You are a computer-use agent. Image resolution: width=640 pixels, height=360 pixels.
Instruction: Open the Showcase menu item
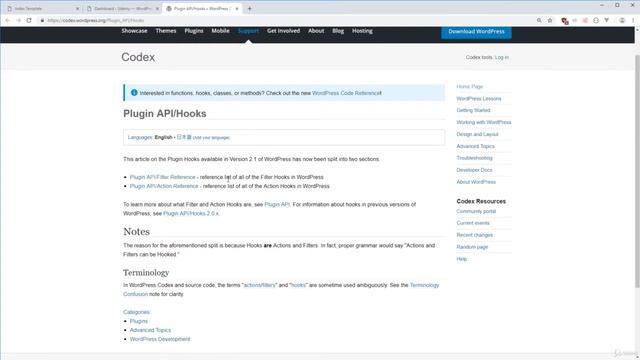pyautogui.click(x=134, y=31)
